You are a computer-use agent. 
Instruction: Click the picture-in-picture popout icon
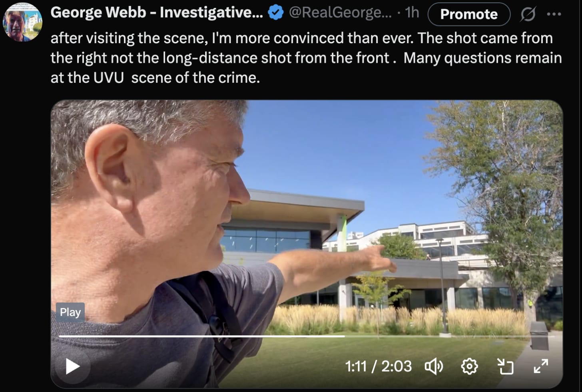pos(505,366)
